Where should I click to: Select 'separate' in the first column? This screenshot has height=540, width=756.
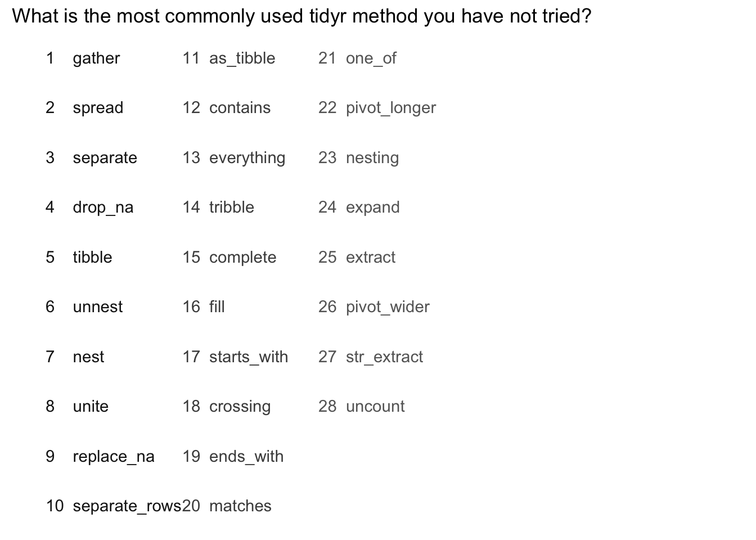pos(105,158)
